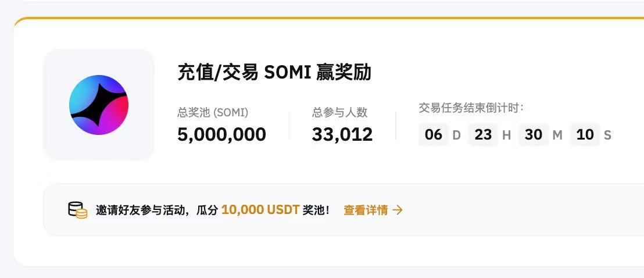
Task: Click the 10,000 USDT highlighted amount
Action: 260,210
